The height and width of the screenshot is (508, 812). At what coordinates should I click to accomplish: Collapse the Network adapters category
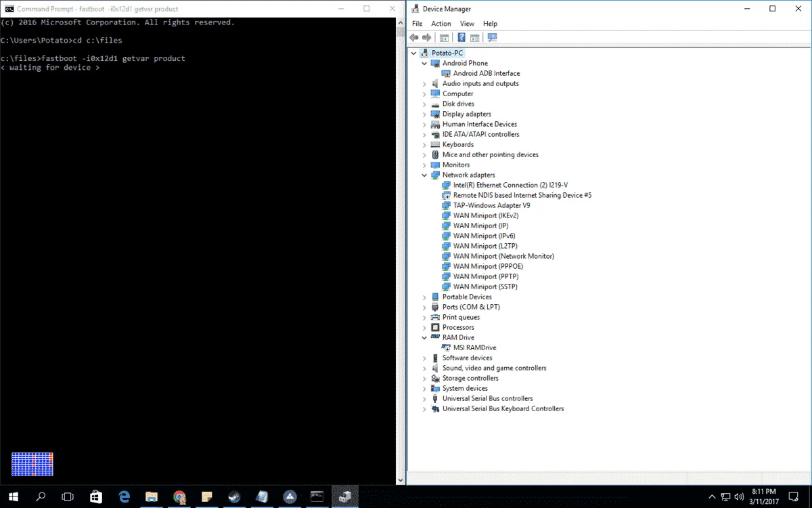[424, 175]
